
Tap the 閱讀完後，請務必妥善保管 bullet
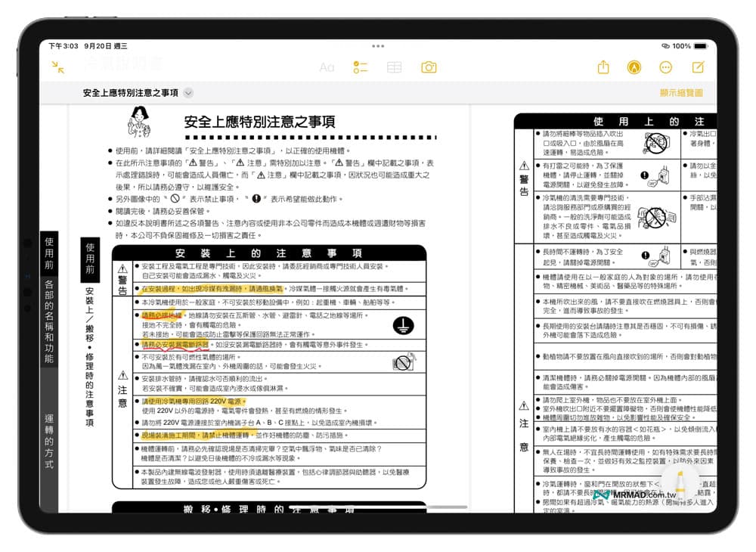163,211
